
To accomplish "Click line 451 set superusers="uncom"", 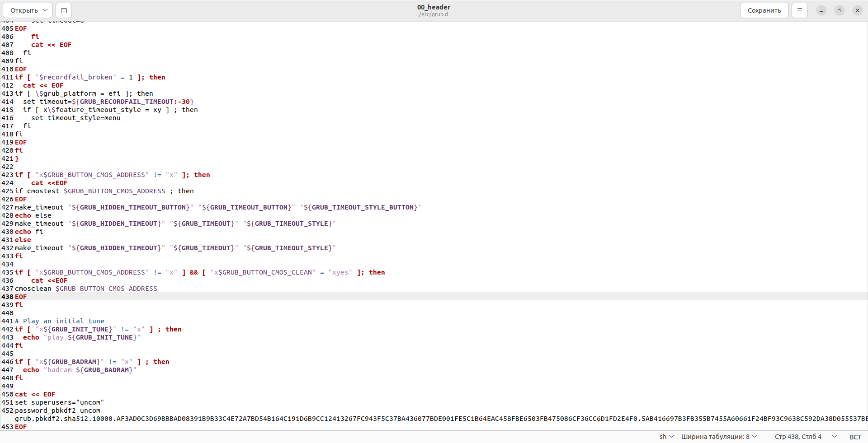I will 60,402.
